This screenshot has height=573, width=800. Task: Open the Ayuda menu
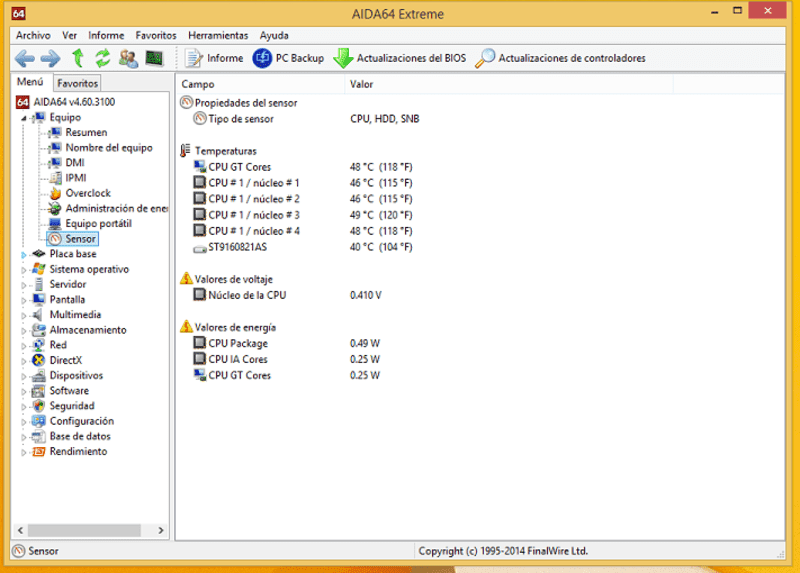(x=274, y=35)
